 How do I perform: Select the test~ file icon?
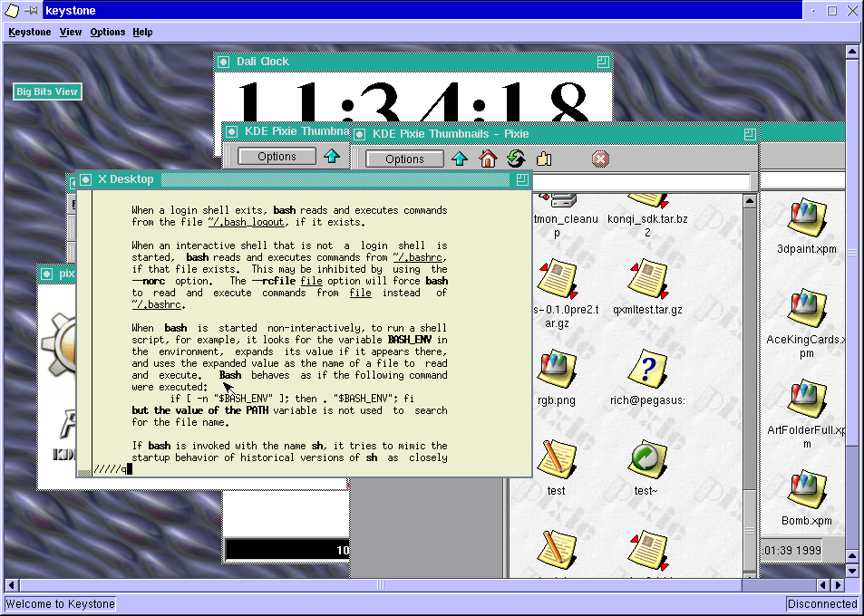point(647,459)
